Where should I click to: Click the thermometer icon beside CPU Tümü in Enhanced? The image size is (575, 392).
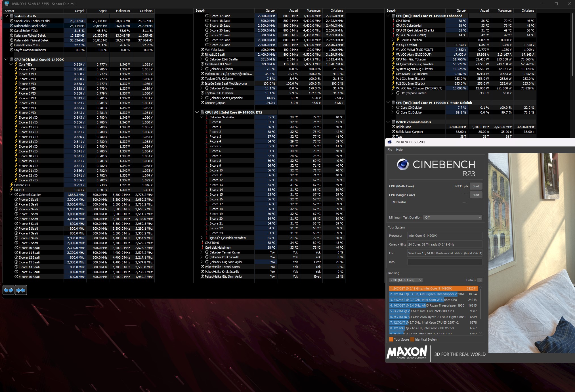tap(393, 21)
